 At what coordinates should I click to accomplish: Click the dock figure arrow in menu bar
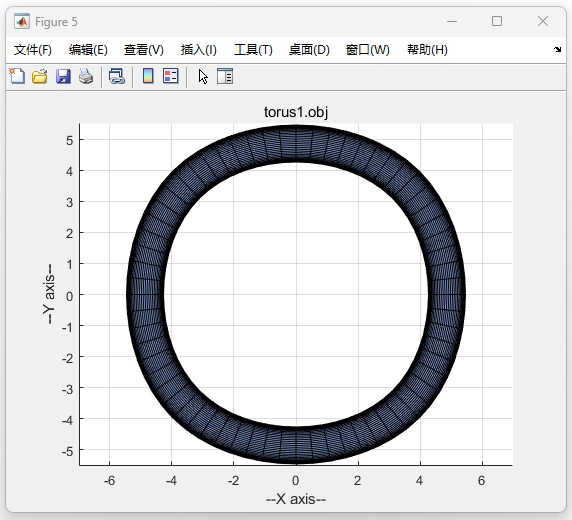(x=557, y=49)
